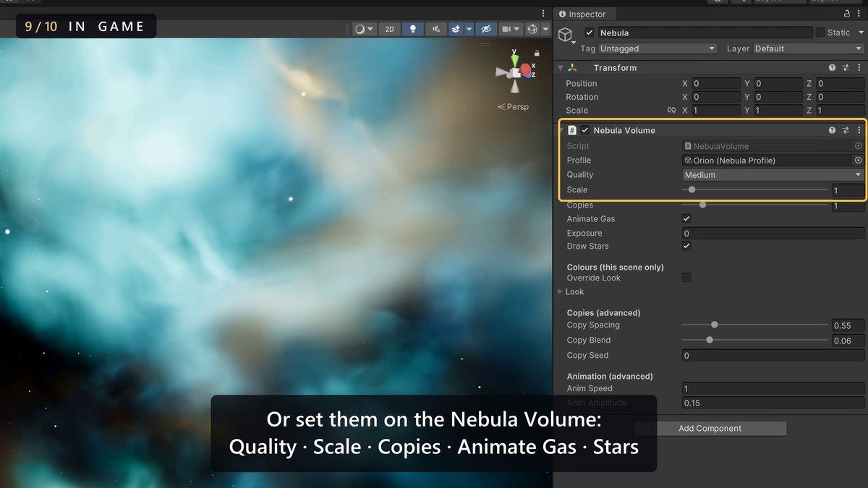Click the Copy Spacing slider
The width and height of the screenshot is (868, 488).
pos(755,325)
